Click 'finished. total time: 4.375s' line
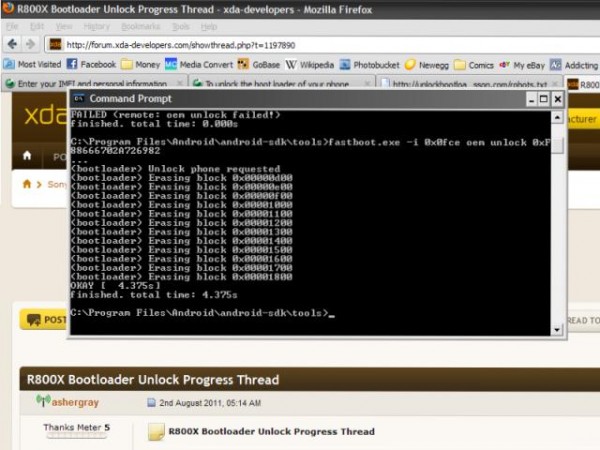Screen dimensions: 600x450 tap(154, 295)
